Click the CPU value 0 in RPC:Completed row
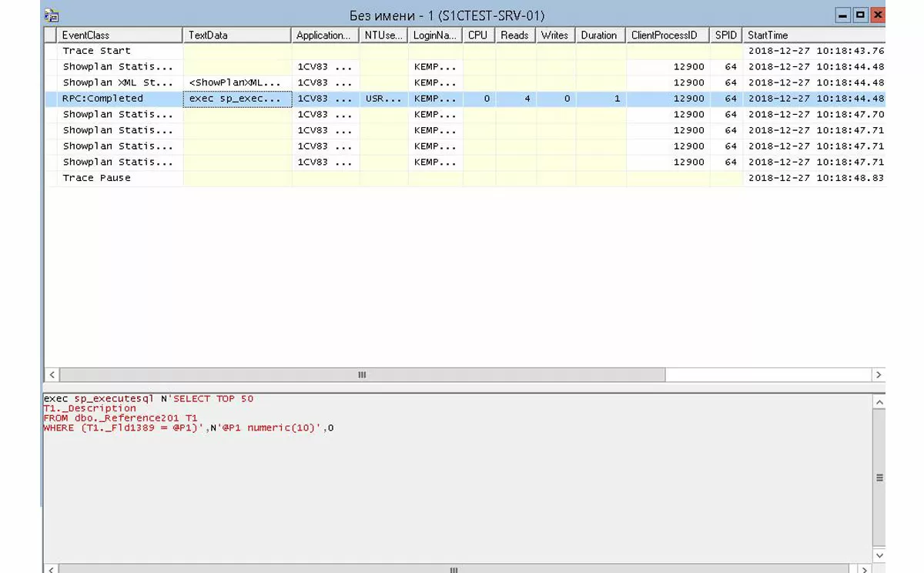Image resolution: width=924 pixels, height=573 pixels. [479, 99]
